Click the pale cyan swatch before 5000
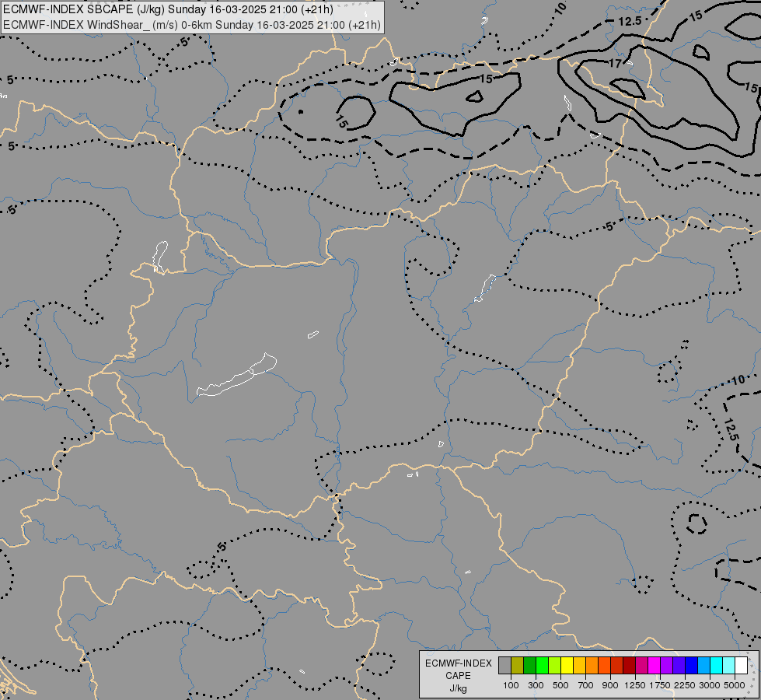Screen dimensions: 761x700 click(x=729, y=665)
